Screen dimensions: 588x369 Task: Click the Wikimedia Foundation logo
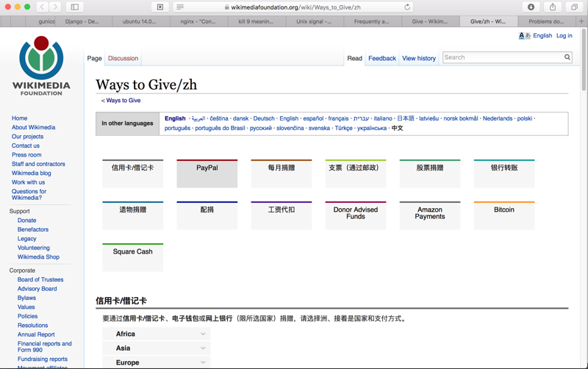pos(41,66)
